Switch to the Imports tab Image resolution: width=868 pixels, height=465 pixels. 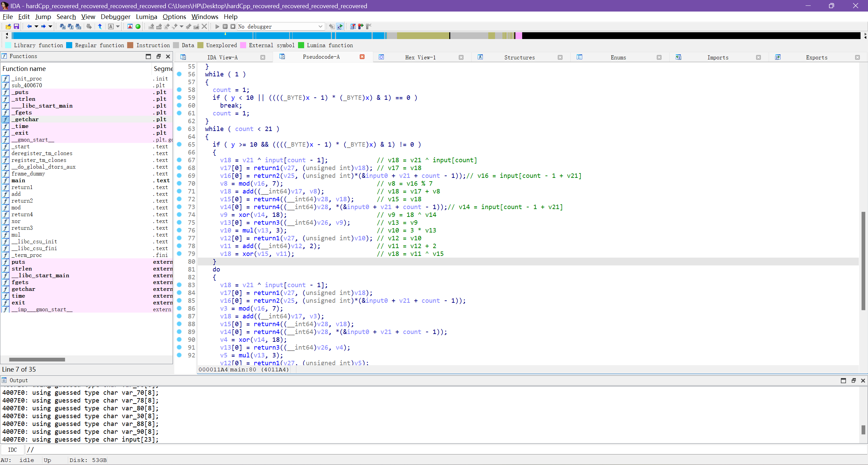[x=718, y=57]
